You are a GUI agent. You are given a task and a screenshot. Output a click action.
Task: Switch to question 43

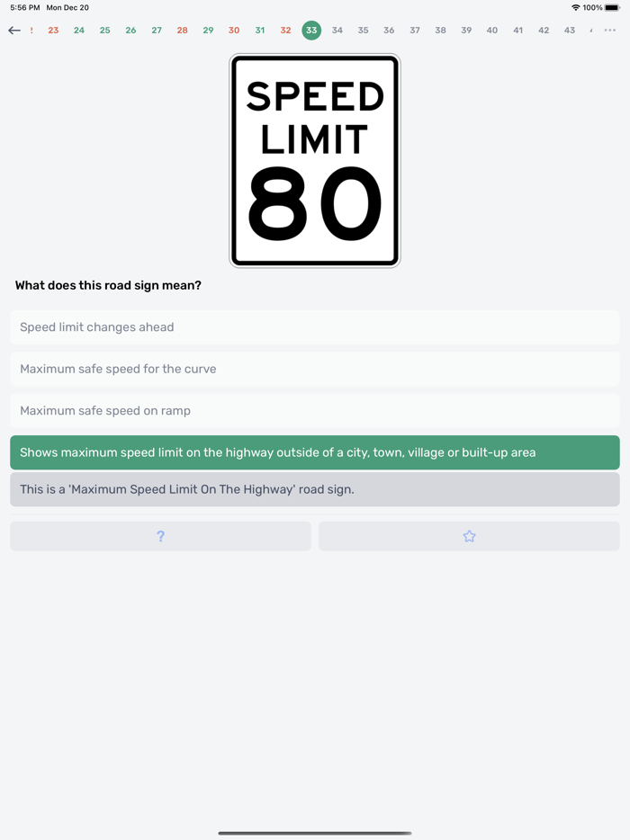pos(569,30)
